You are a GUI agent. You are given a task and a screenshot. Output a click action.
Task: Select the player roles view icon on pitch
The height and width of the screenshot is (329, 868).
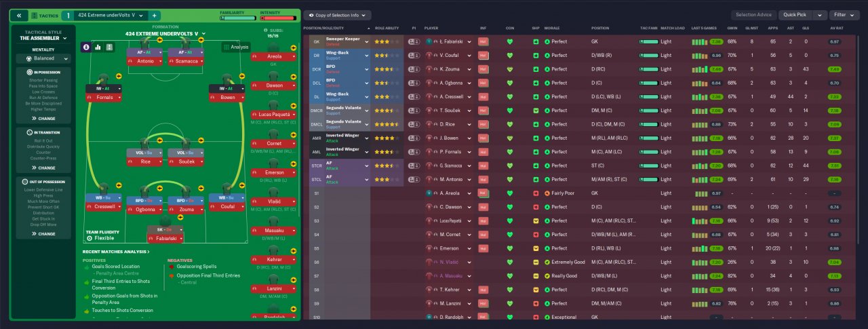pos(86,47)
